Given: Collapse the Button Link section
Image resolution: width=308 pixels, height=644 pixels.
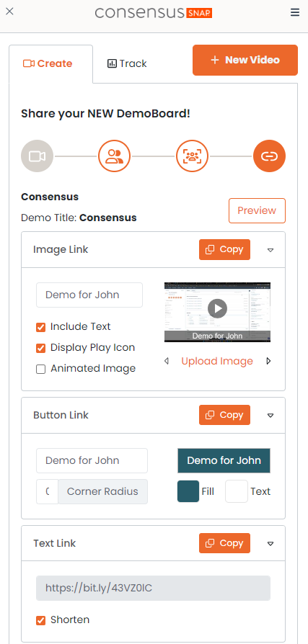Looking at the screenshot, I should 270,416.
